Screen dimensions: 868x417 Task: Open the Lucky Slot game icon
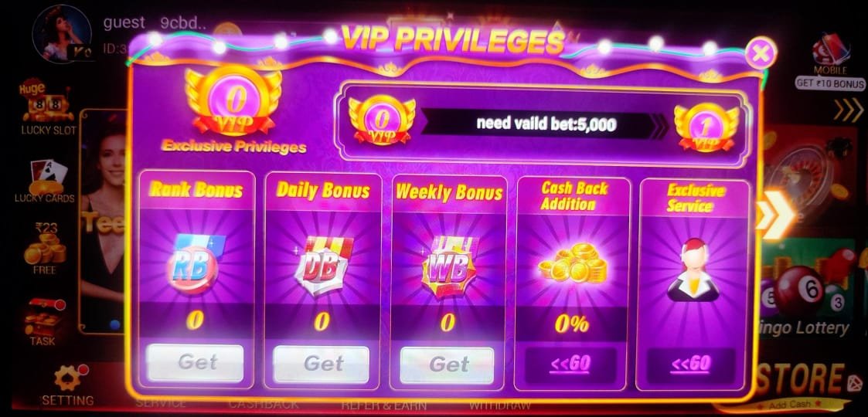tap(48, 107)
